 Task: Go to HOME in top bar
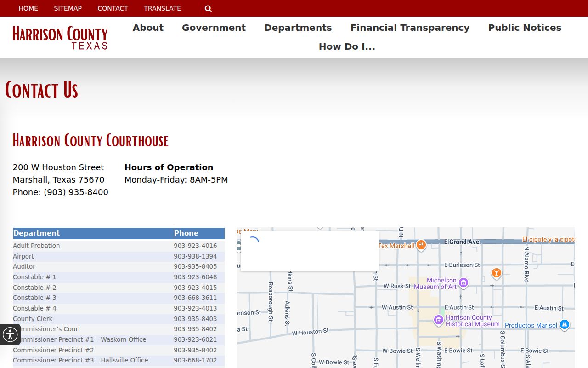(28, 8)
